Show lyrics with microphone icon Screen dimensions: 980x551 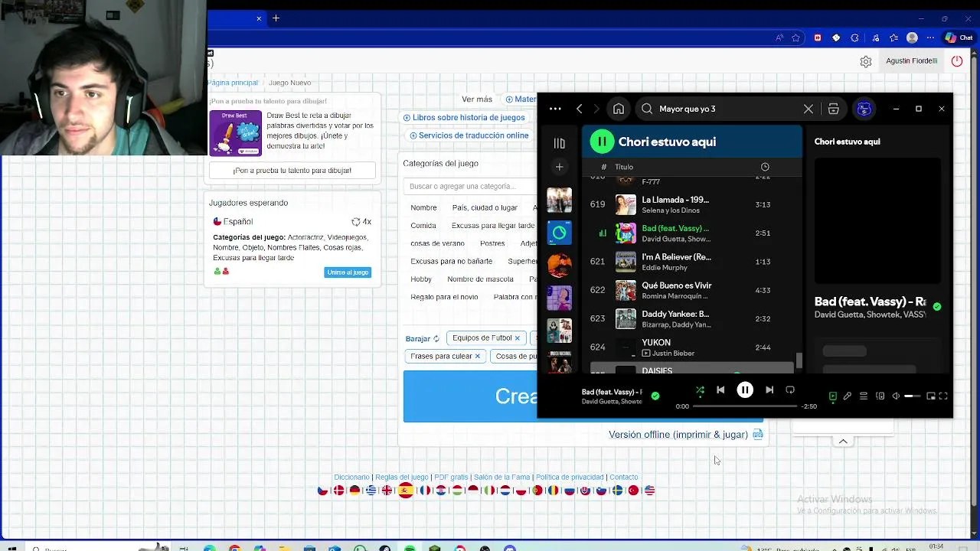[848, 396]
